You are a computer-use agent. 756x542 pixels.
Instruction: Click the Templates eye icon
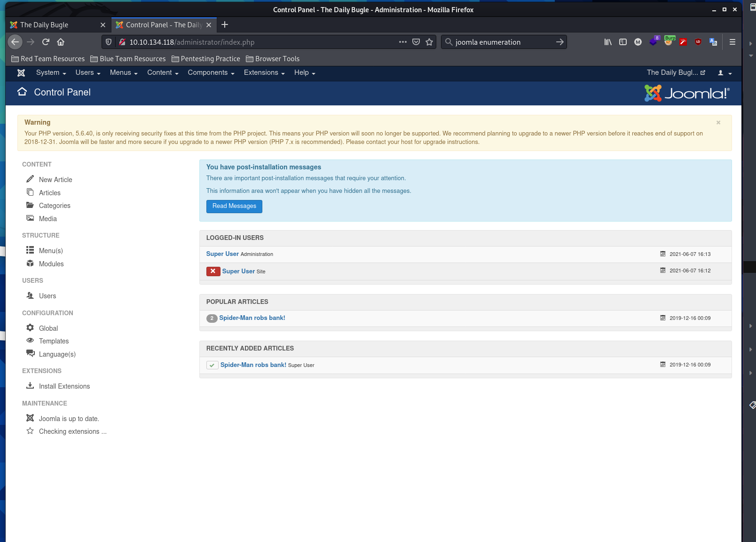pyautogui.click(x=30, y=341)
